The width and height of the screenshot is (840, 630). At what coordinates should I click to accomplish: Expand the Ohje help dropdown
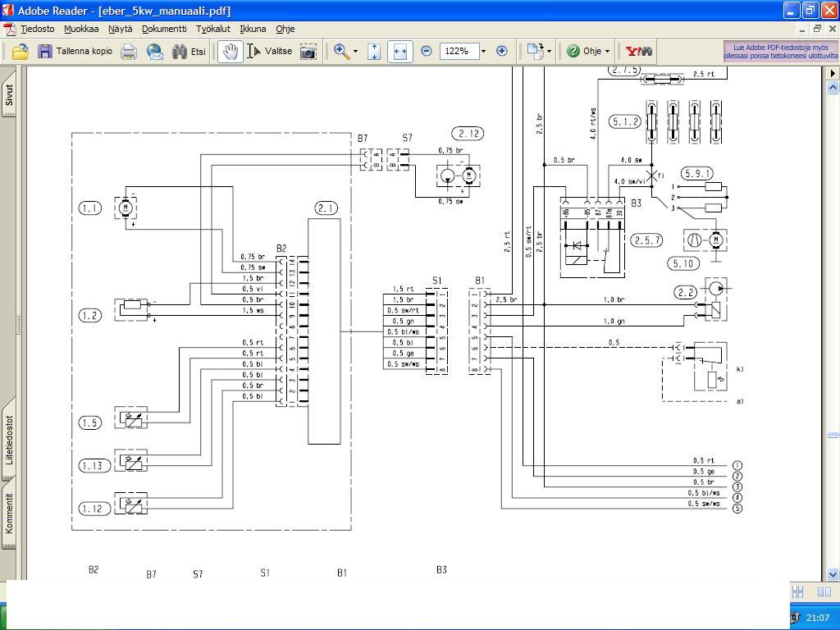[x=607, y=51]
